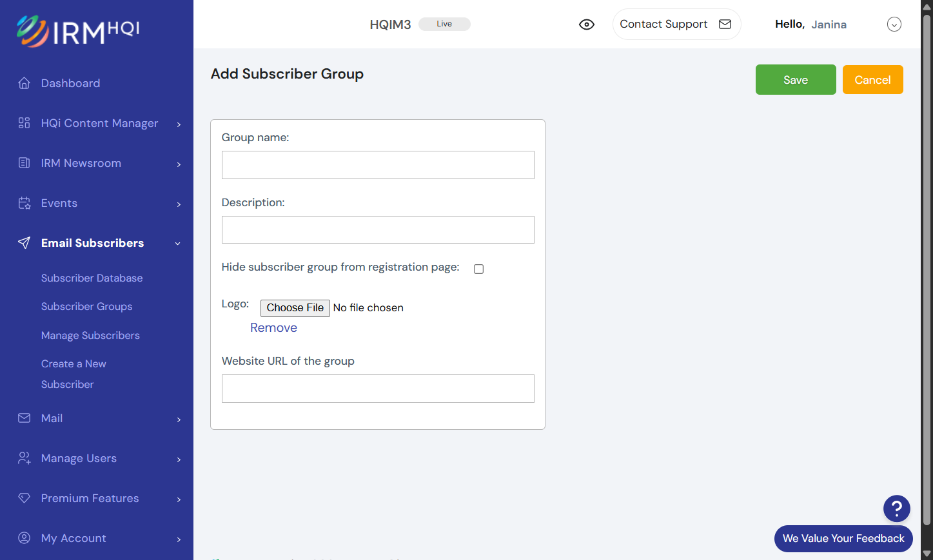
Task: Open Subscriber Database menu item
Action: coord(92,278)
